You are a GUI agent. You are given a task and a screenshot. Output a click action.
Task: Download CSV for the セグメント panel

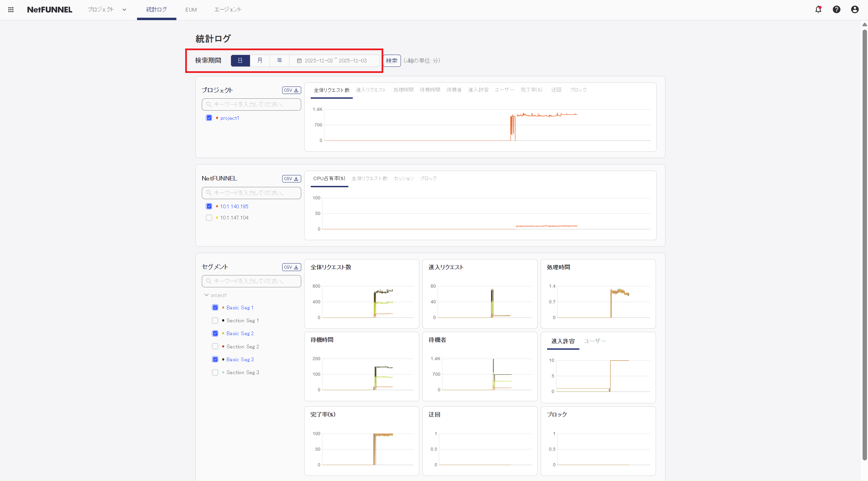[x=291, y=267]
